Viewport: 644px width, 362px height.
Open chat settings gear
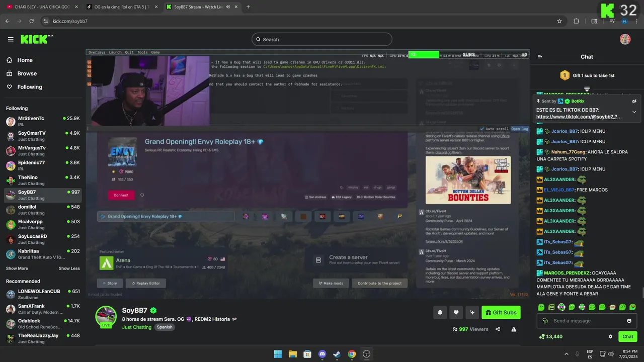610,337
